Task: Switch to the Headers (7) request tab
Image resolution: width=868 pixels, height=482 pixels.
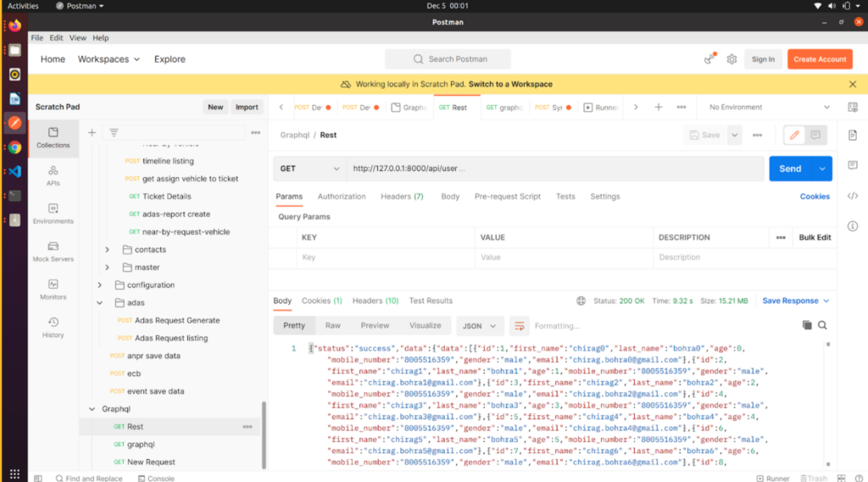Action: point(402,197)
